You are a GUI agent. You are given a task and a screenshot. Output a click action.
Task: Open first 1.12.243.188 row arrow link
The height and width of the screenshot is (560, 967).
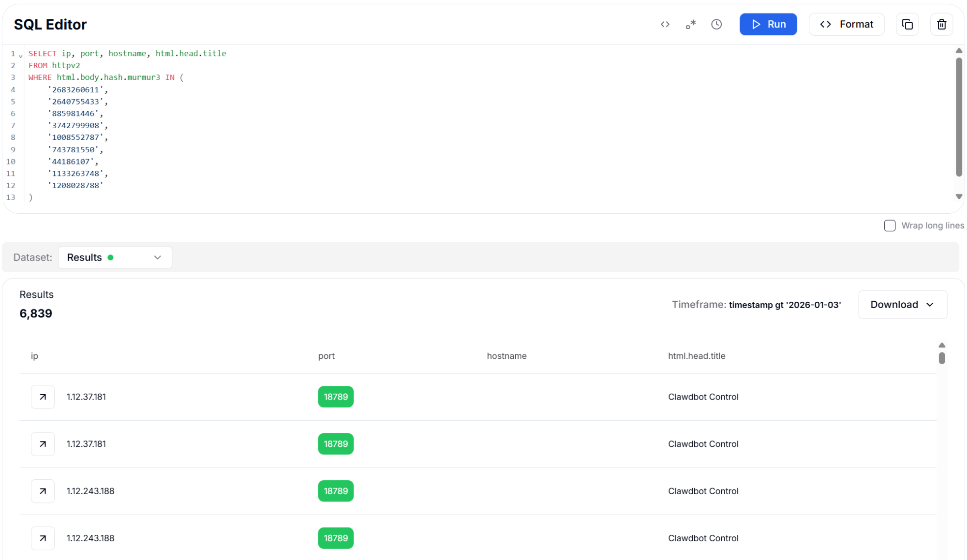[43, 491]
